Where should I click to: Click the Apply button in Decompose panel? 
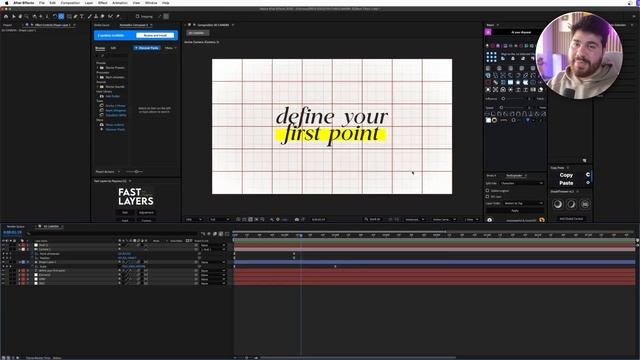pyautogui.click(x=515, y=211)
